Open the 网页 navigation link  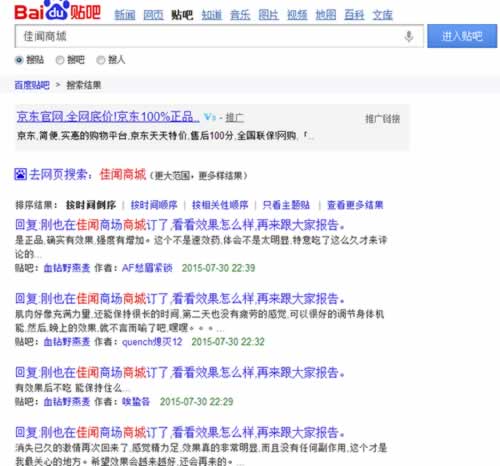pos(153,15)
